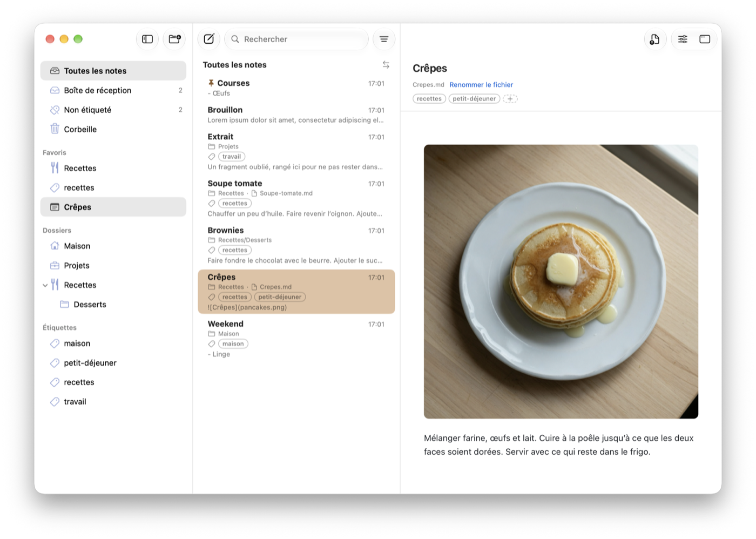Viewport: 756px width, 539px height.
Task: Click the Crêpes title in editor
Action: [x=430, y=68]
